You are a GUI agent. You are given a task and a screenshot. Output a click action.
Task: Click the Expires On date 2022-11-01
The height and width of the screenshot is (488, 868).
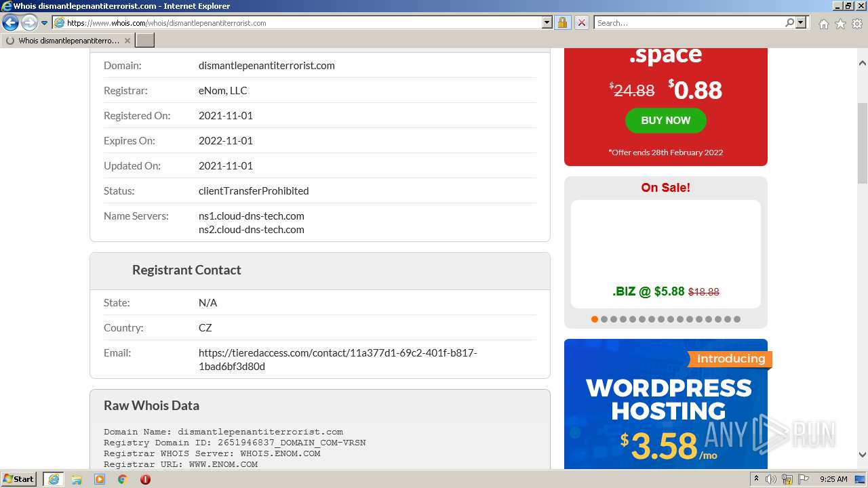click(x=226, y=141)
